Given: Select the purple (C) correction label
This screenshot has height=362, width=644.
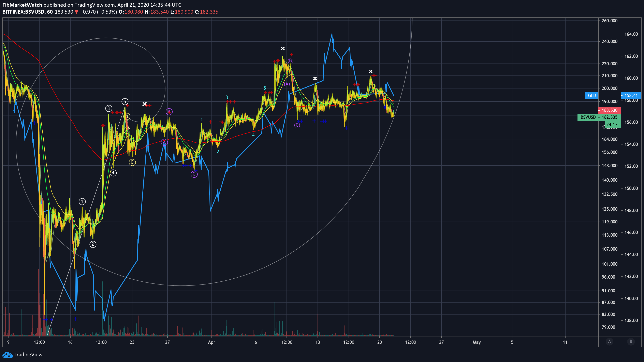Looking at the screenshot, I should 297,125.
